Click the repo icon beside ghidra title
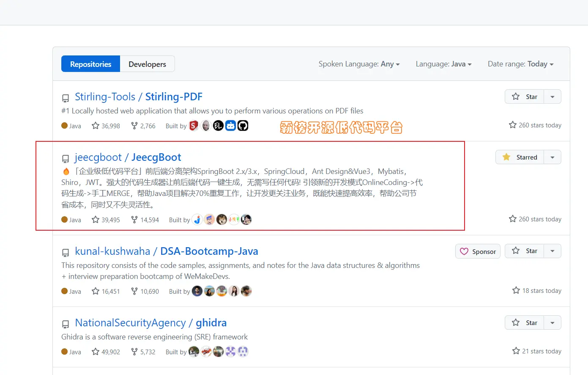The height and width of the screenshot is (375, 588). pyautogui.click(x=66, y=324)
